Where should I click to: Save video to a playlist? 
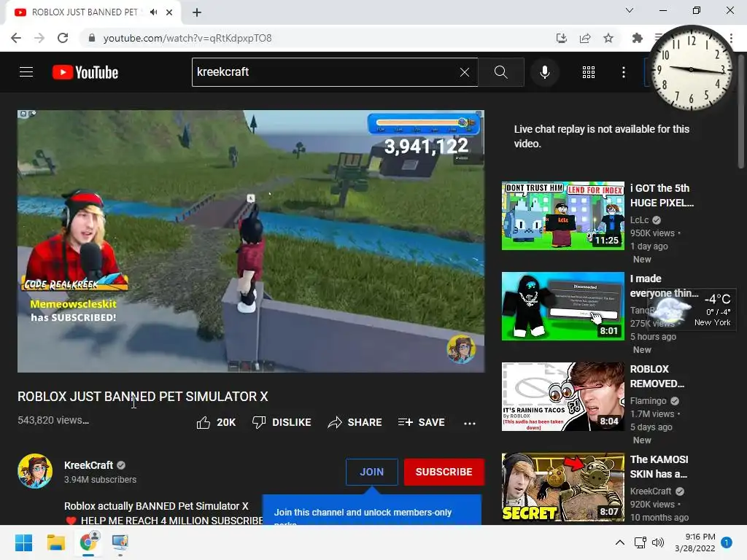pos(421,422)
